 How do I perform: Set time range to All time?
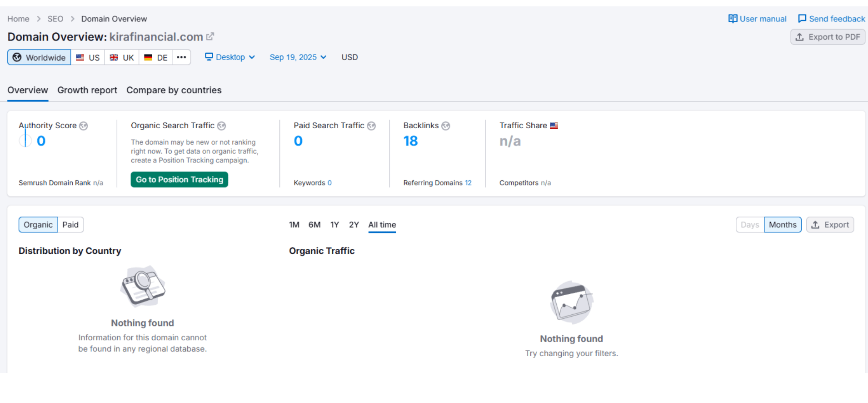[x=382, y=225]
